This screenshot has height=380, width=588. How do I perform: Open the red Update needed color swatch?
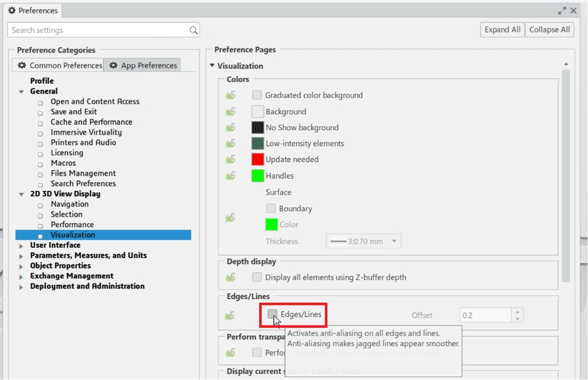click(x=258, y=159)
